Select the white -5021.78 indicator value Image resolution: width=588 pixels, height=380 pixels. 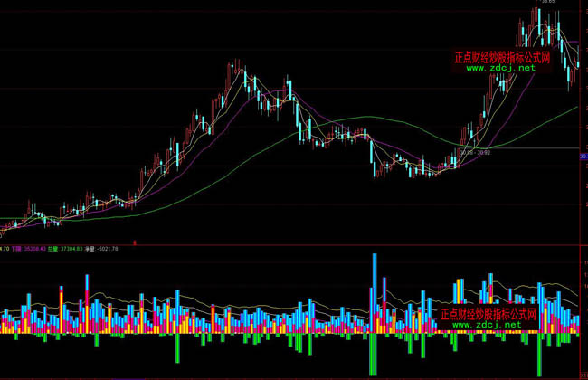(108, 247)
